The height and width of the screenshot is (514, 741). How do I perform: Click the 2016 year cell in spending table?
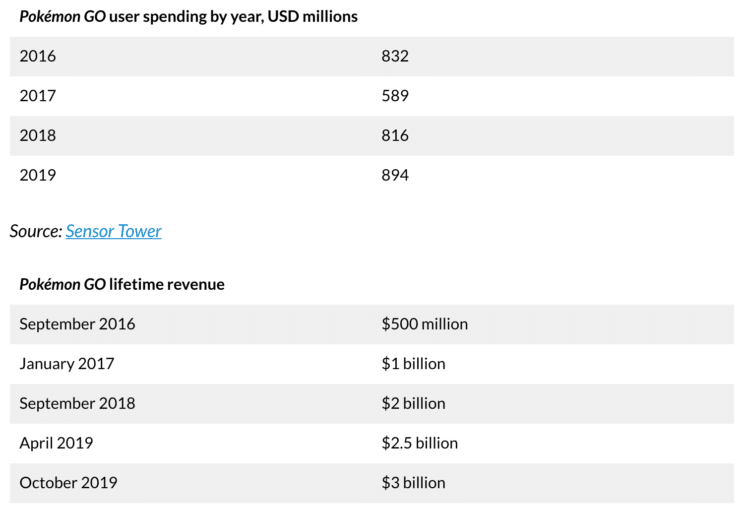click(38, 56)
